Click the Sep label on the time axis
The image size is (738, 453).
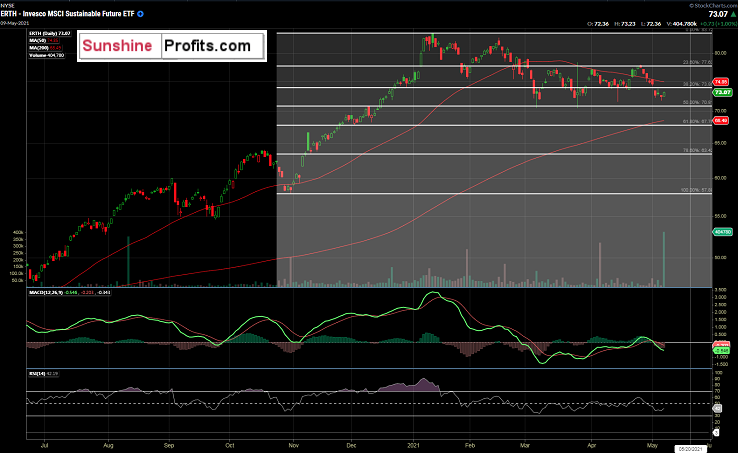pos(168,445)
